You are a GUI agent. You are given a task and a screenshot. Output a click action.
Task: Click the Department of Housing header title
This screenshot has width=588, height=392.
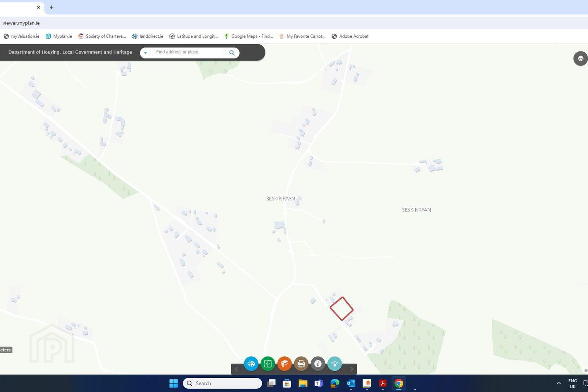70,52
